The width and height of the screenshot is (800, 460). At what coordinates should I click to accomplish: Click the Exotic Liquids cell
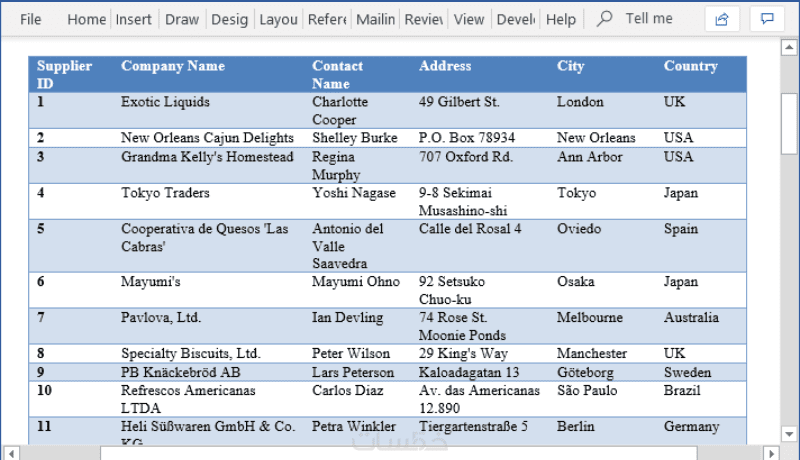209,110
